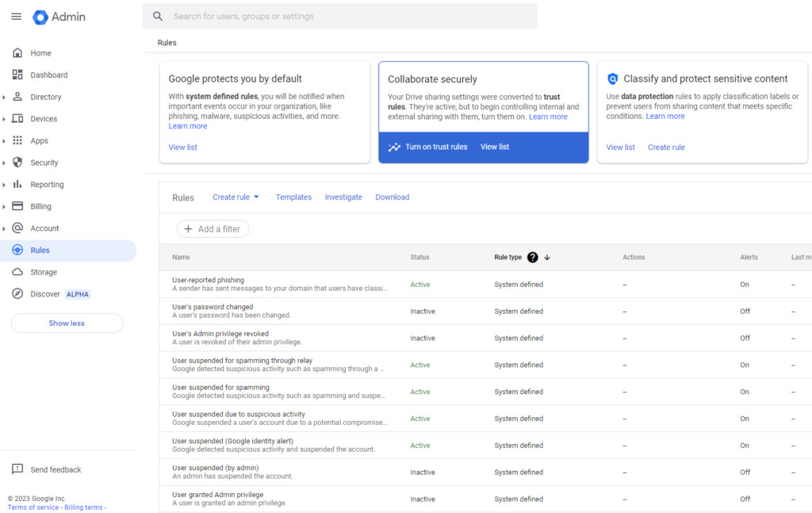The width and height of the screenshot is (812, 513).
Task: Click the plus icon in Add a filter
Action: point(189,229)
